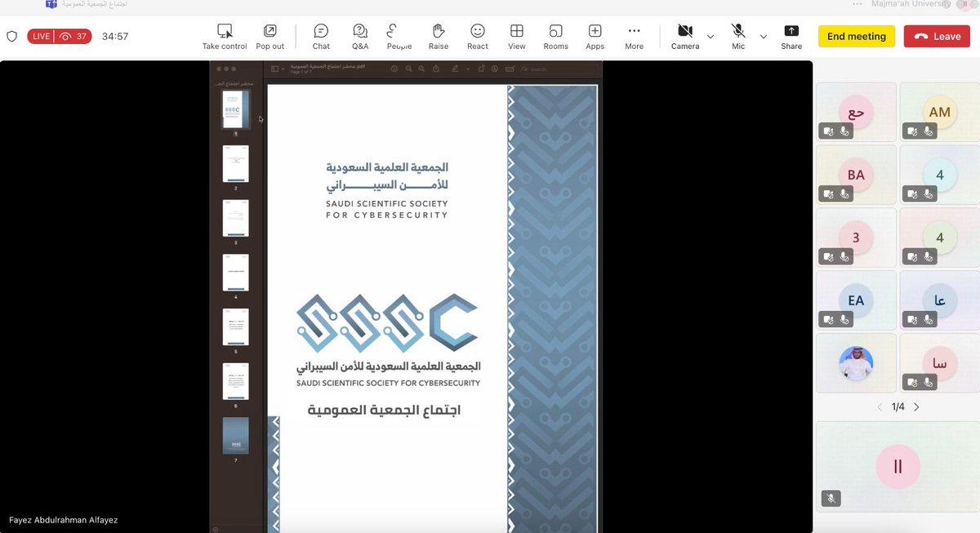The height and width of the screenshot is (533, 980).
Task: Select the participant tile with profile photo
Action: pyautogui.click(x=856, y=363)
